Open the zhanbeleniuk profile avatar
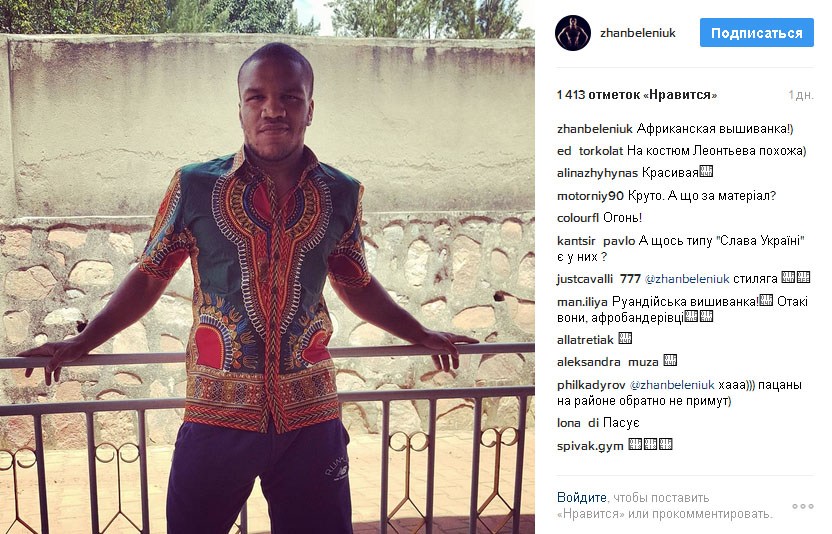 (573, 33)
